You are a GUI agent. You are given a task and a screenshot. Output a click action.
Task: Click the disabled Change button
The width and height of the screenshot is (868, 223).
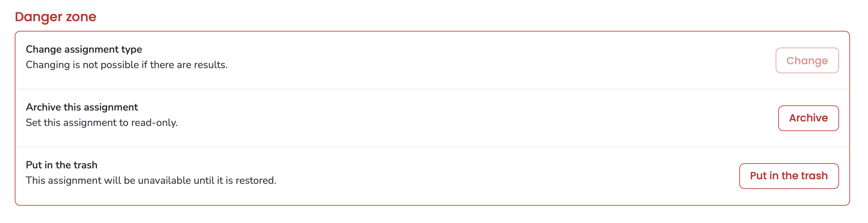[807, 60]
